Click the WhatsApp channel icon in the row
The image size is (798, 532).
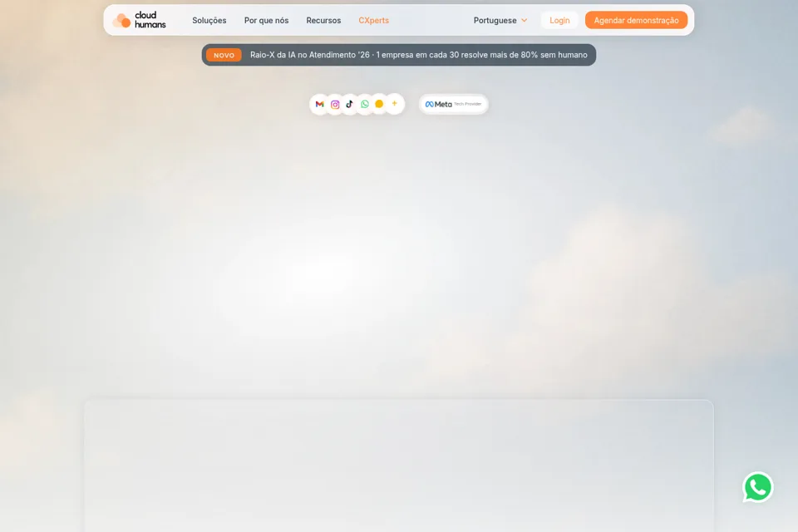coord(365,105)
